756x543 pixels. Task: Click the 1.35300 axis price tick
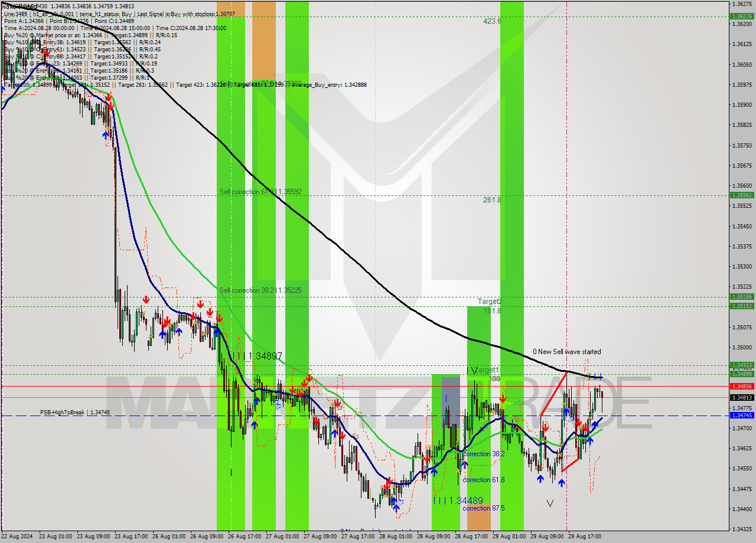741,266
